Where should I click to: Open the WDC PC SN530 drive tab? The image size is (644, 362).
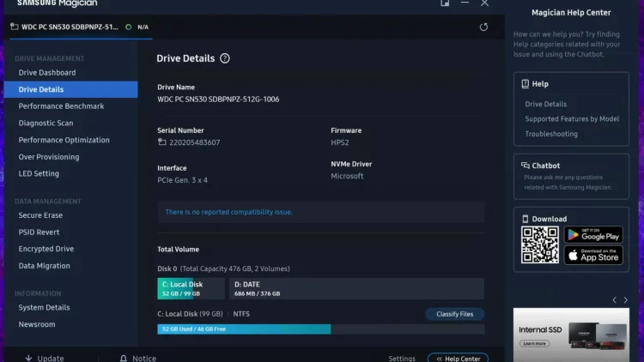pyautogui.click(x=69, y=27)
